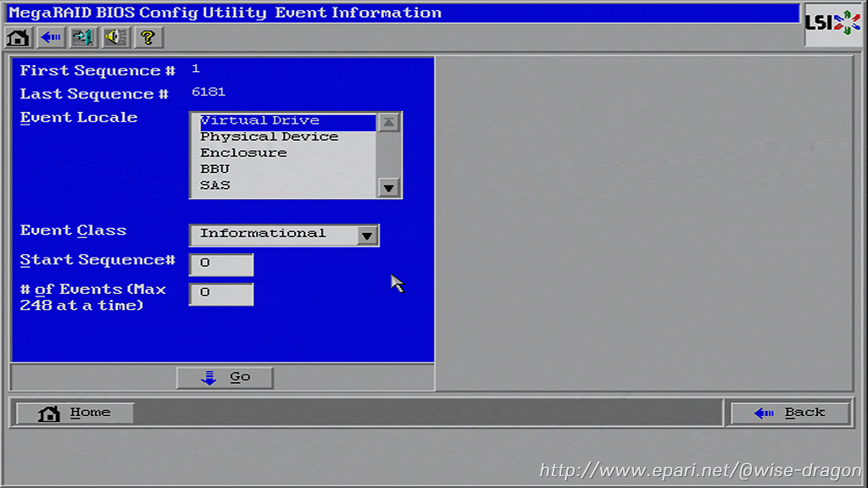This screenshot has width=868, height=488.
Task: Click the Event Class label
Action: (x=73, y=230)
